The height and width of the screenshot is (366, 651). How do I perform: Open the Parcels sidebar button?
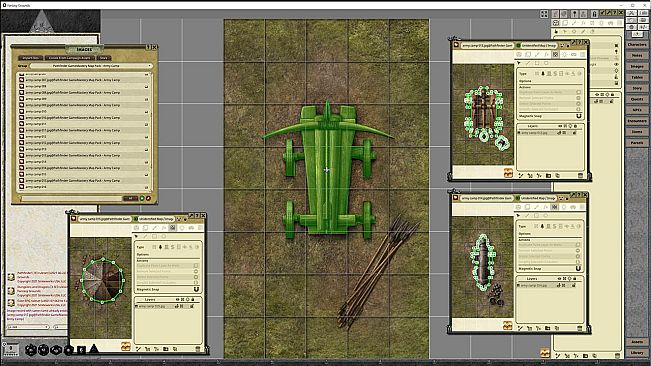pos(637,142)
